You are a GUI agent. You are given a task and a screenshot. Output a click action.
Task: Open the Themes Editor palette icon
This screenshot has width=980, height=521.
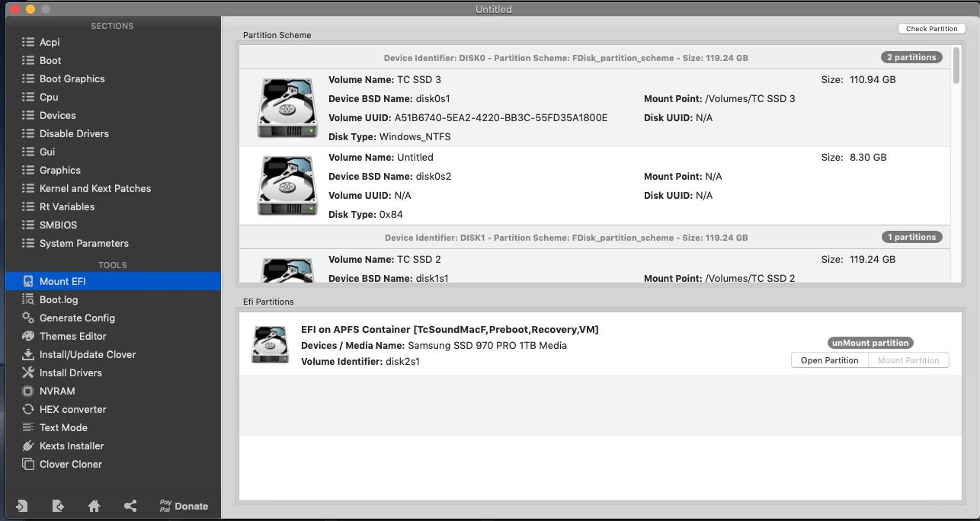click(28, 336)
